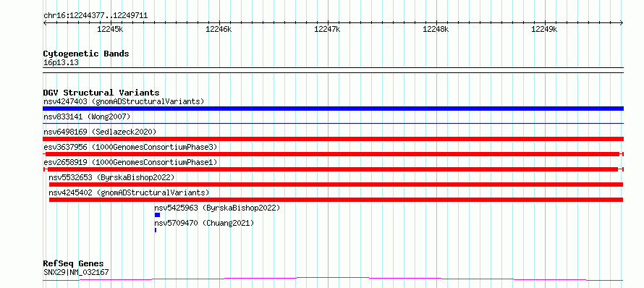Select the magenta SNX29 gene track line

pos(333,279)
